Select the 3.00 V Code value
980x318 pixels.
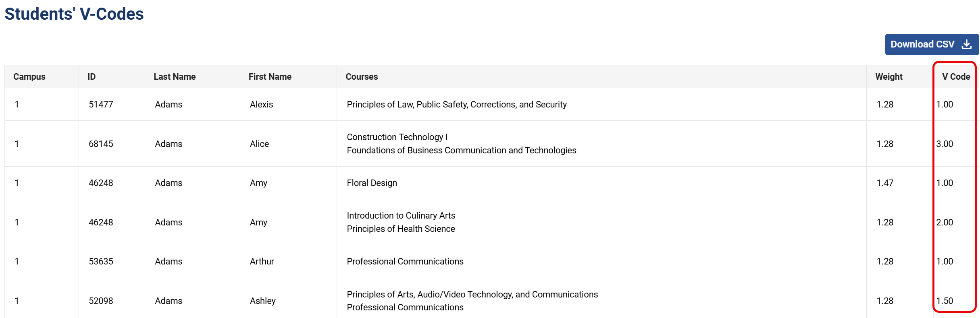pos(945,144)
